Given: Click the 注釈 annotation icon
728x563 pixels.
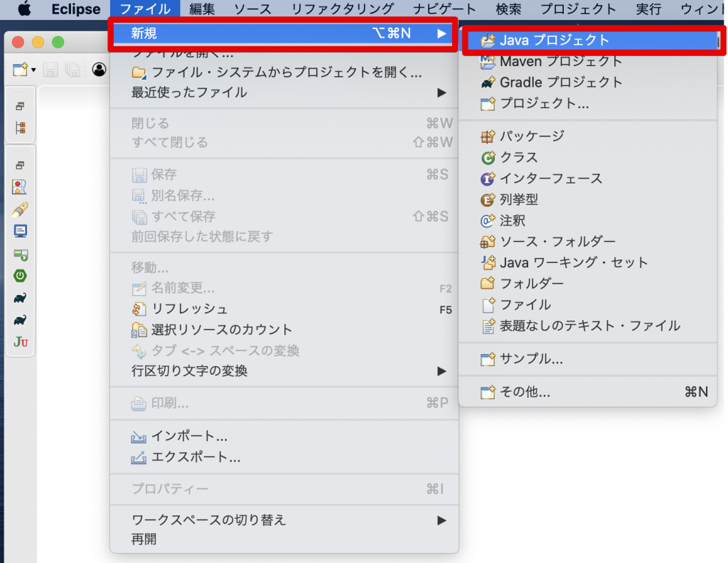Looking at the screenshot, I should pos(488,220).
